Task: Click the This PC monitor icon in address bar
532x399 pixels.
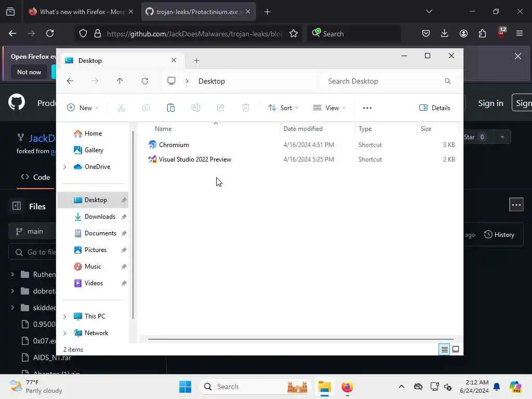Action: [171, 81]
